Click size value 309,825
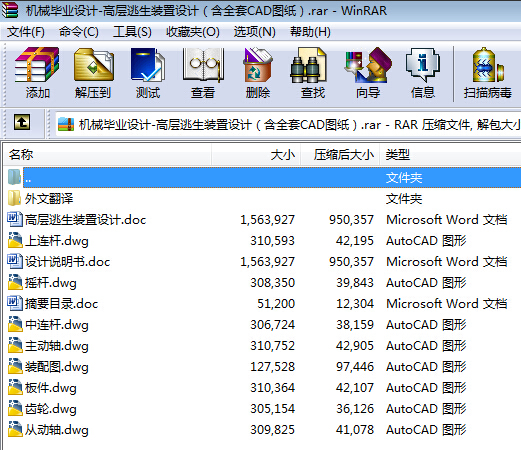This screenshot has width=521, height=450. coord(273,430)
